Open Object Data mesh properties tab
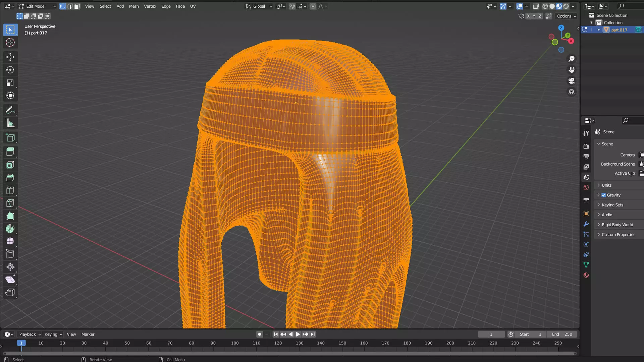 [586, 265]
